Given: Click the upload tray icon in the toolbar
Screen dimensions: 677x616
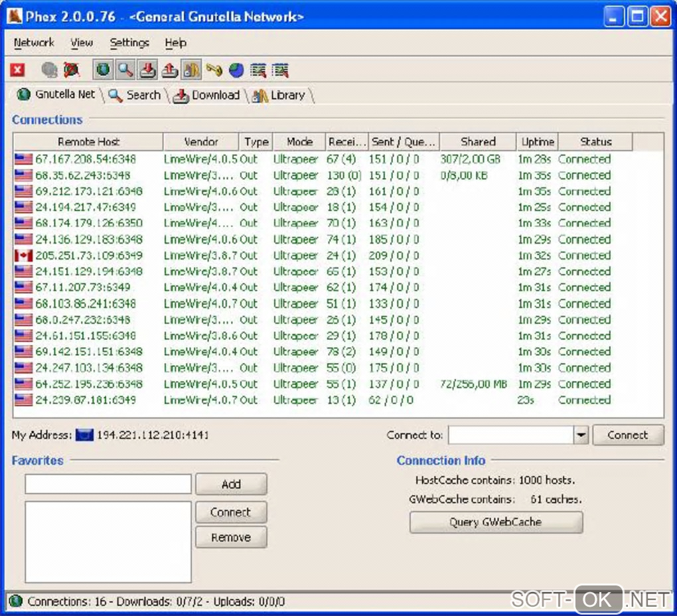Looking at the screenshot, I should click(170, 70).
